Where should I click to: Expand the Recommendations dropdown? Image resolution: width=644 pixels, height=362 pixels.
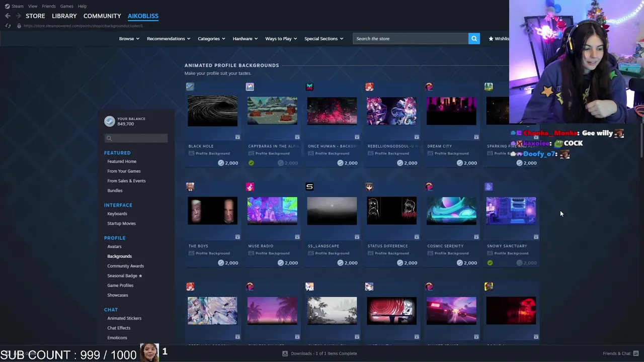[x=168, y=39]
